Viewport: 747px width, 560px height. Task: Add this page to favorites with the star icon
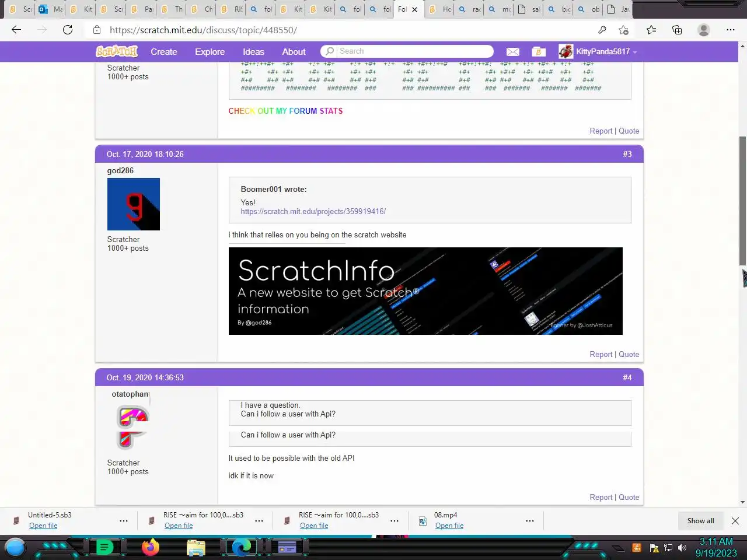tap(624, 30)
